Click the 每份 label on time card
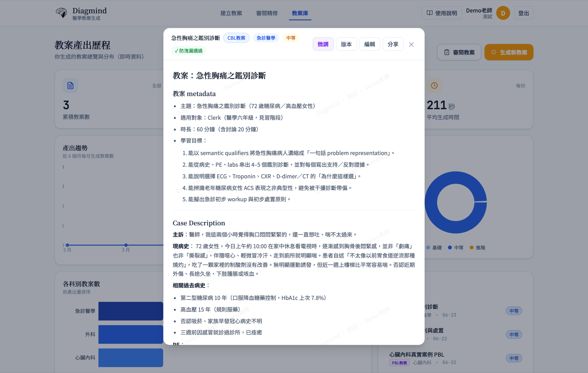The image size is (588, 373). tap(520, 86)
